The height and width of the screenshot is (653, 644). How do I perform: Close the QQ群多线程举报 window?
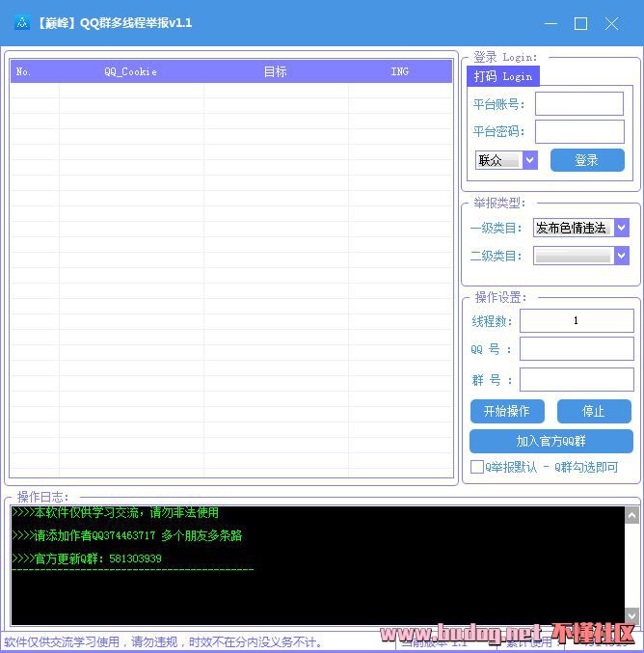click(611, 24)
